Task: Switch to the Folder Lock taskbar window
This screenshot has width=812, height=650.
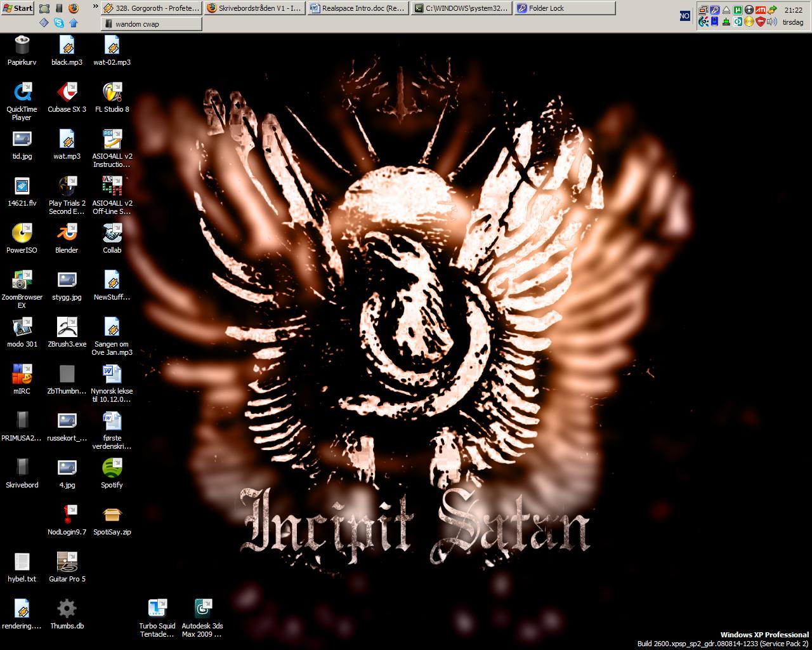Action: click(x=564, y=8)
